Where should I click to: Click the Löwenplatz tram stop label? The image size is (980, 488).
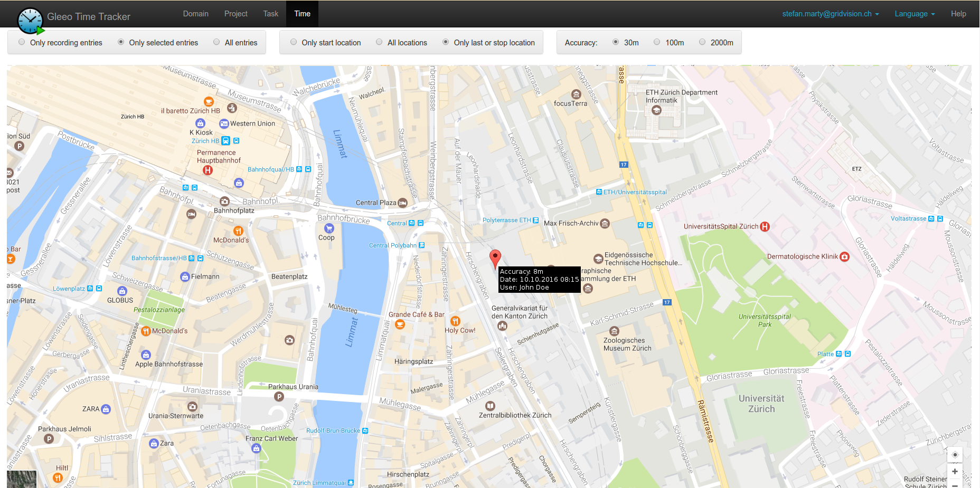[69, 289]
